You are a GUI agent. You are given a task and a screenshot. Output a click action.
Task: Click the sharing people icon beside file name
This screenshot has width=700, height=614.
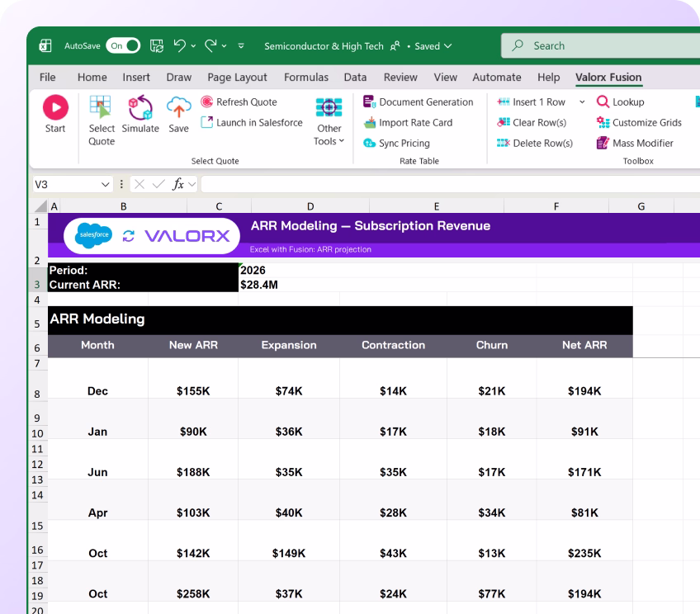pyautogui.click(x=395, y=46)
